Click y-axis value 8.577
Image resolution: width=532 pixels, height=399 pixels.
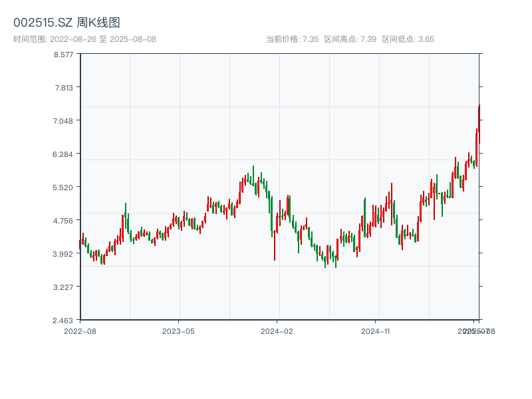(x=63, y=55)
